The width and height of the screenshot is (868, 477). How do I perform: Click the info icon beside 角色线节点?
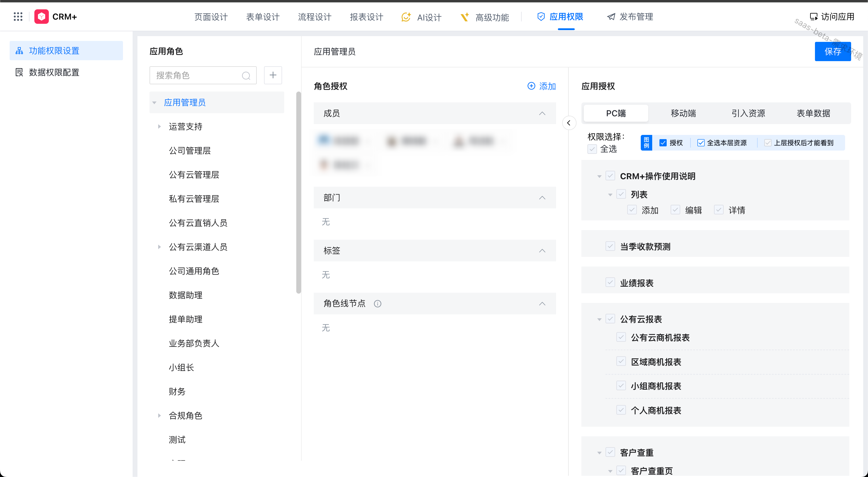[x=377, y=304]
